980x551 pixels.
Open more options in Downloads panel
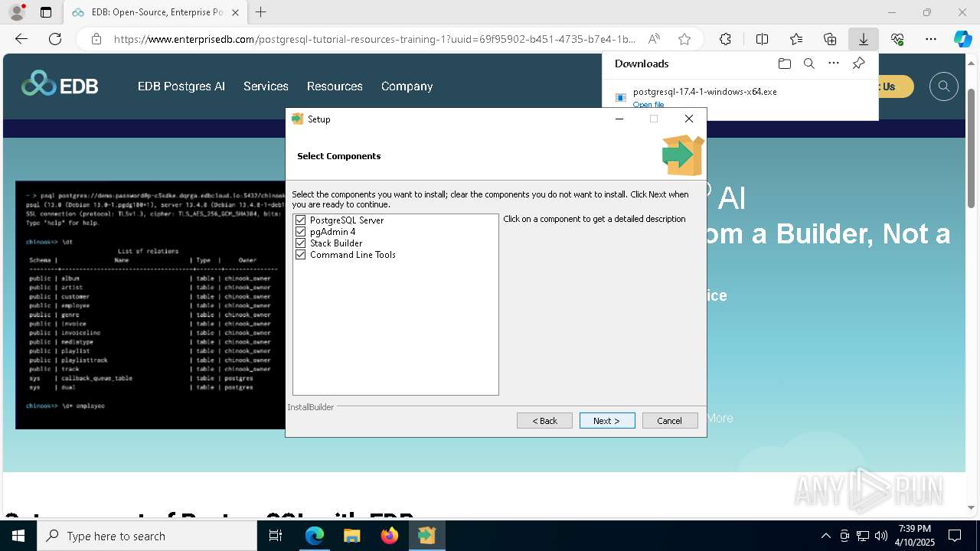834,64
